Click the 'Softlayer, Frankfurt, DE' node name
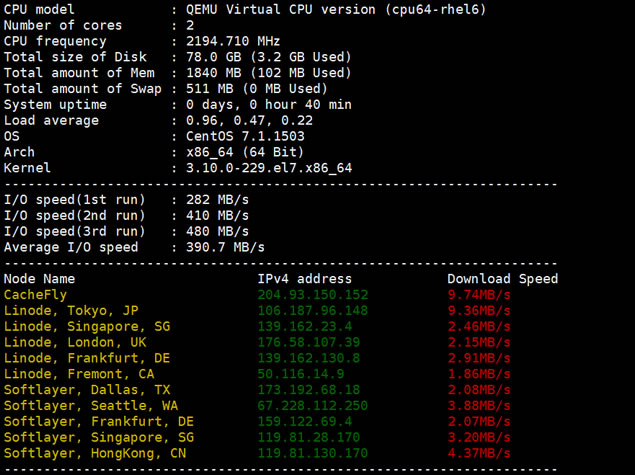 99,421
